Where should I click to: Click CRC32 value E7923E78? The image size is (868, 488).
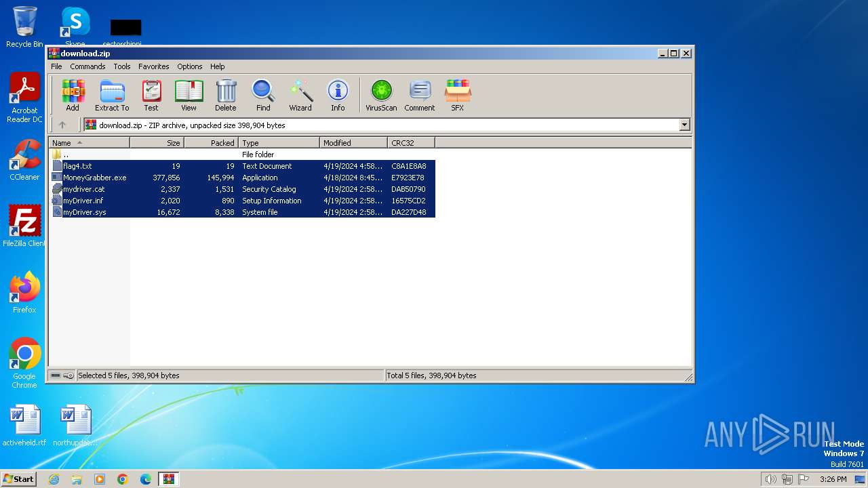click(408, 178)
